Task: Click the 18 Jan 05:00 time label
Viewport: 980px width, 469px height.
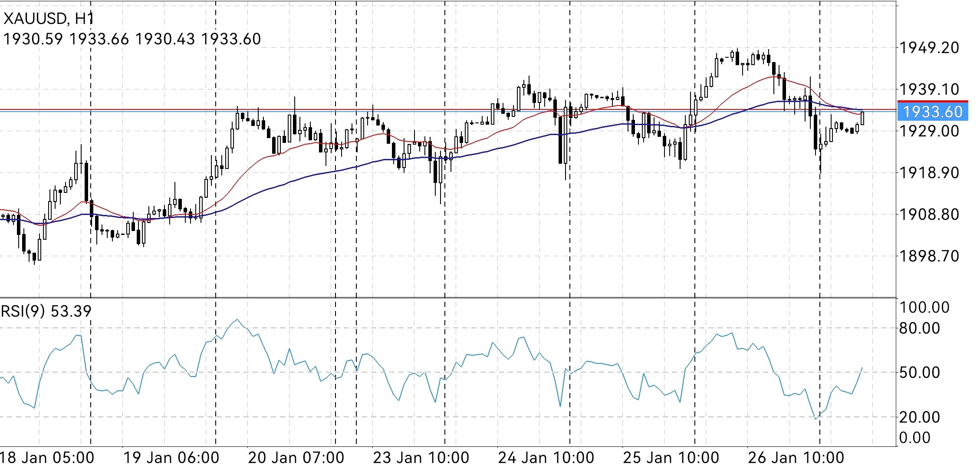Action: point(47,458)
